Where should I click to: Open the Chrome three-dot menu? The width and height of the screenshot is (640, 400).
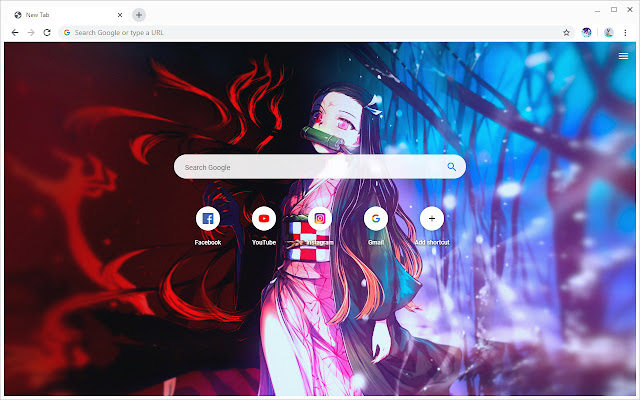click(x=625, y=33)
